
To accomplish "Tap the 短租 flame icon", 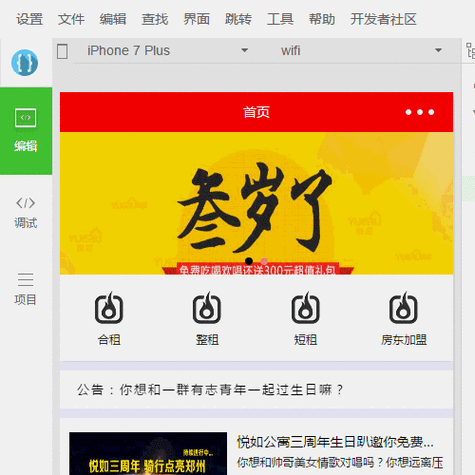I will click(305, 308).
